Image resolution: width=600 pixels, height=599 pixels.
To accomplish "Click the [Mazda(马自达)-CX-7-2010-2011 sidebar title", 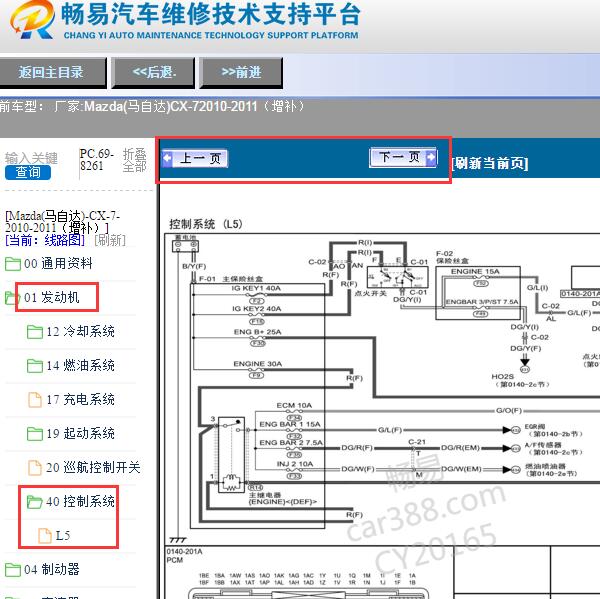I will [62, 222].
